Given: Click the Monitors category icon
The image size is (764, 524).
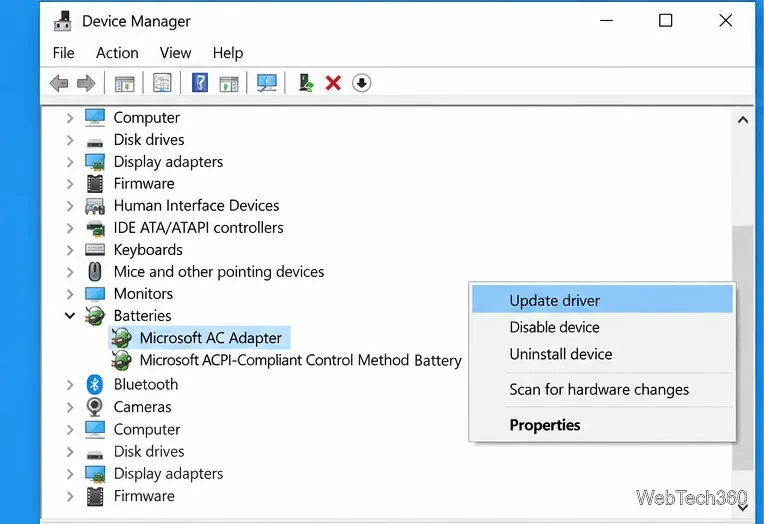Looking at the screenshot, I should [95, 294].
